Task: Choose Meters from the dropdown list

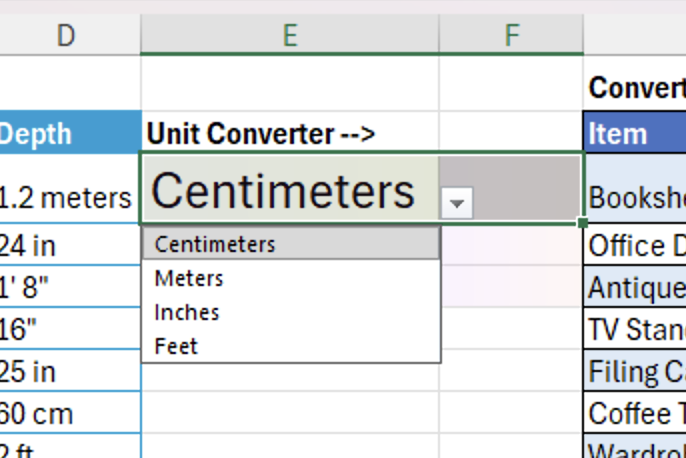Action: point(291,278)
